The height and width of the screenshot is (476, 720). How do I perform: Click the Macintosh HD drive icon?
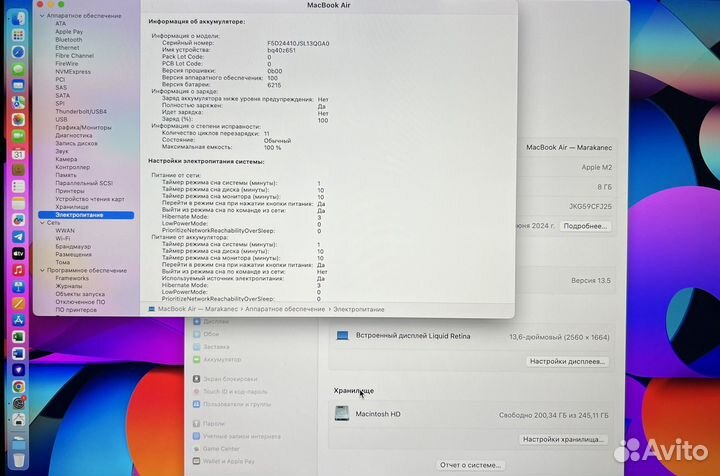(342, 414)
